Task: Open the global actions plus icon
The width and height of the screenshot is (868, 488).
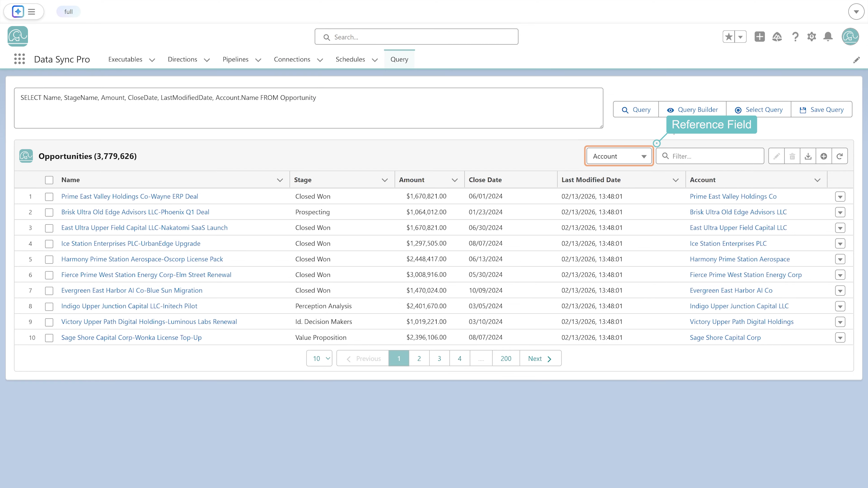Action: coord(760,37)
